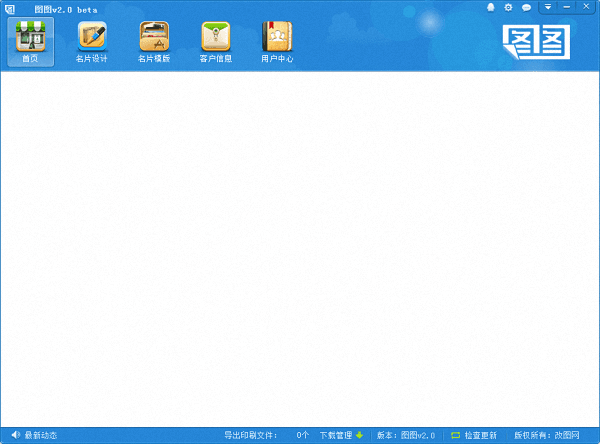Image resolution: width=600 pixels, height=444 pixels.
Task: Click the speaker icon beside 最新动态
Action: [x=14, y=435]
